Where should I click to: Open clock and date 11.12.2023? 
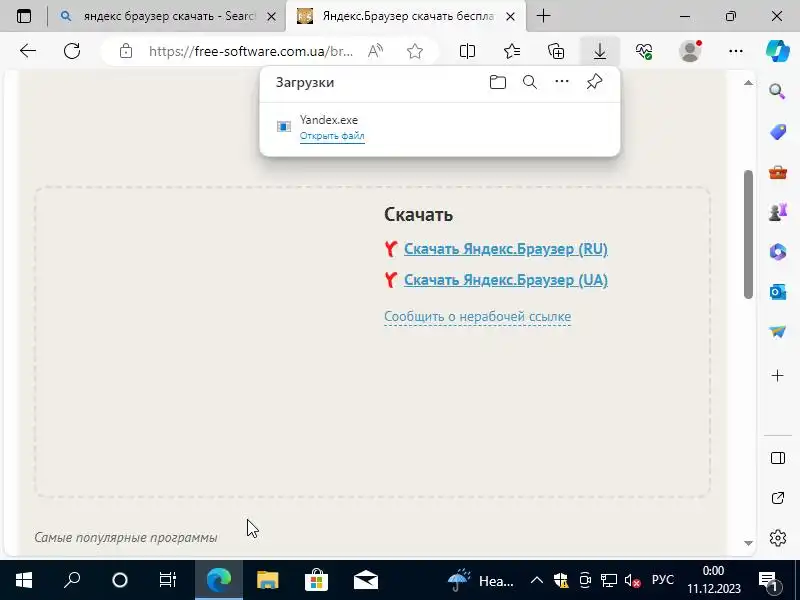[713, 580]
